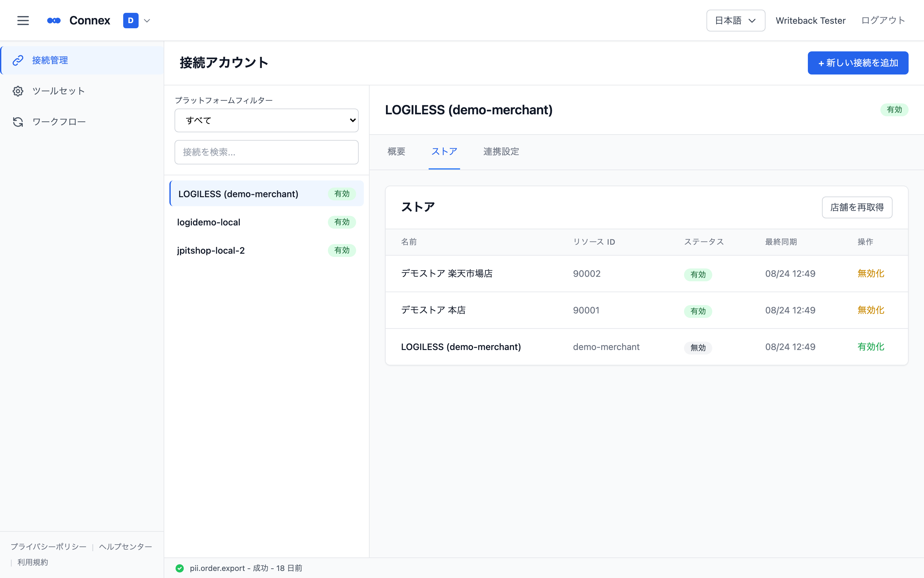Click 有効 badge next to jpitshop-local-2

click(x=342, y=250)
